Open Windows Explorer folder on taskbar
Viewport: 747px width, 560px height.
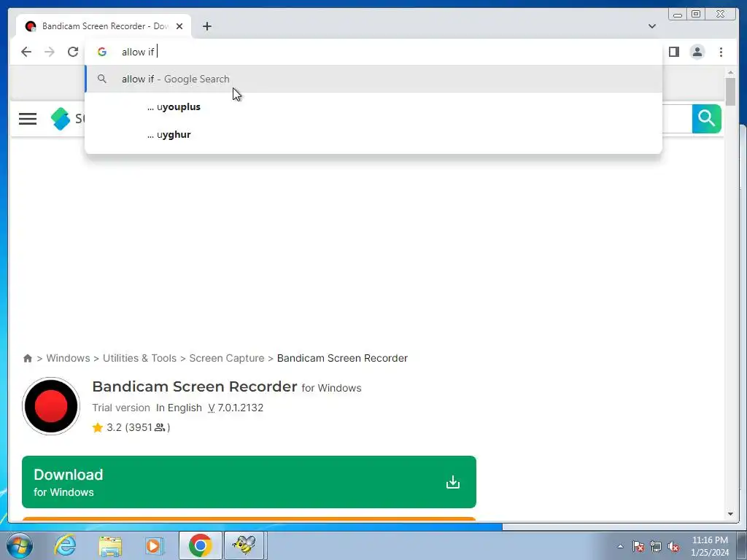110,545
